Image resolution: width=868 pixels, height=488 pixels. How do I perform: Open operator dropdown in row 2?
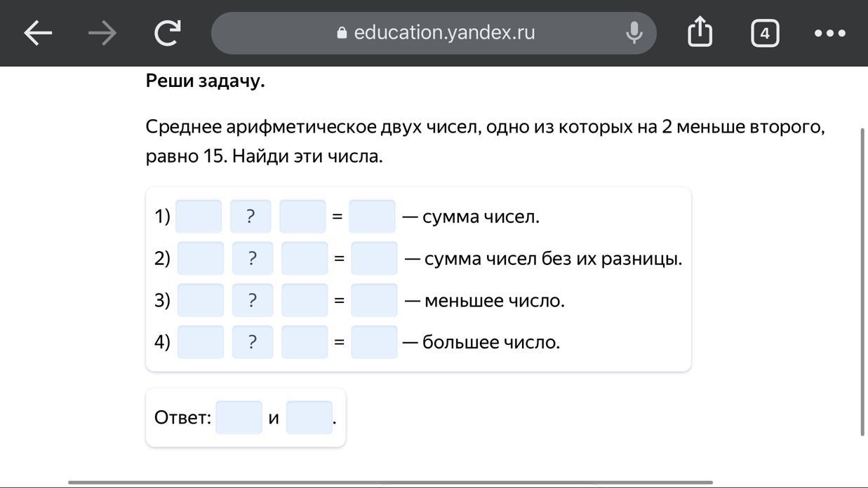coord(253,258)
